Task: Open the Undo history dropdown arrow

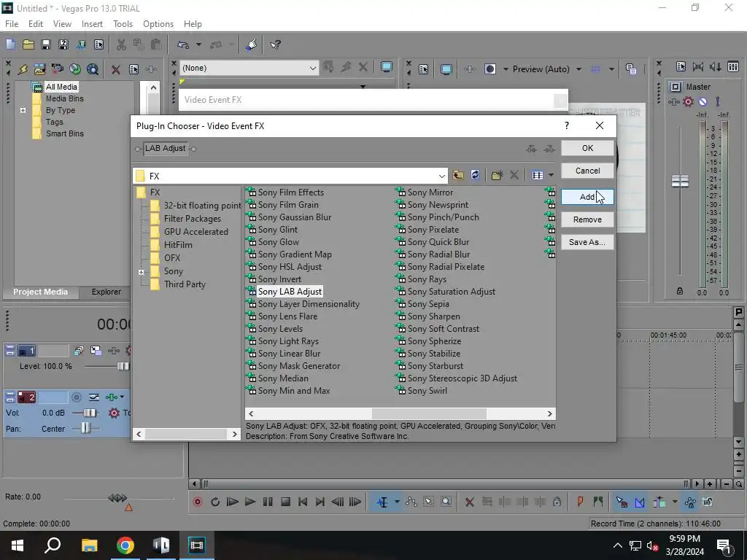Action: (x=198, y=44)
